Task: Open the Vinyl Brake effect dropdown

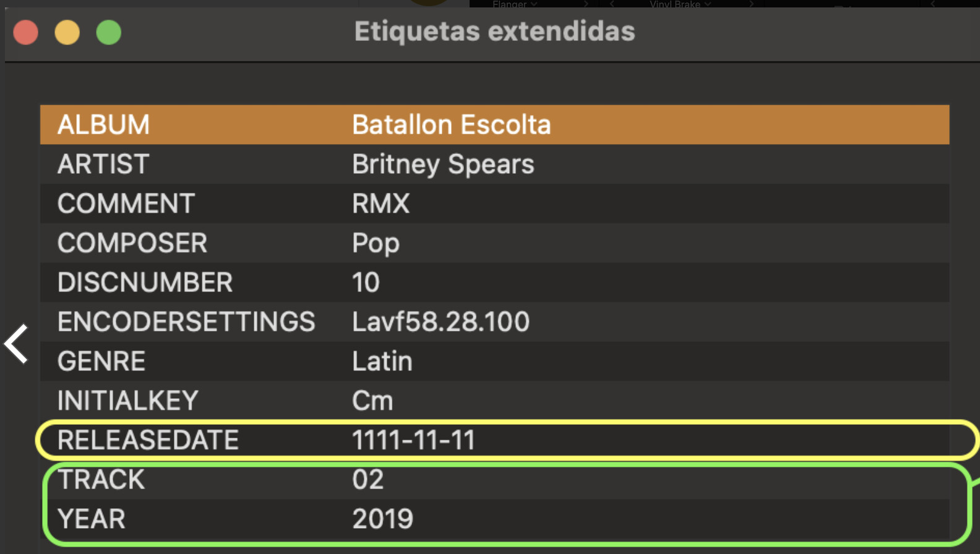Action: [680, 4]
